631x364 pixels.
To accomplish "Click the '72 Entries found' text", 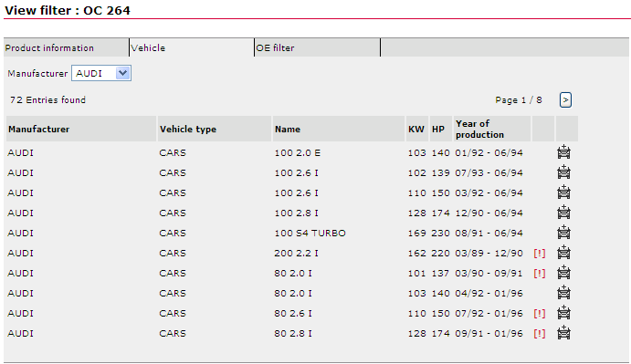I will click(x=47, y=100).
